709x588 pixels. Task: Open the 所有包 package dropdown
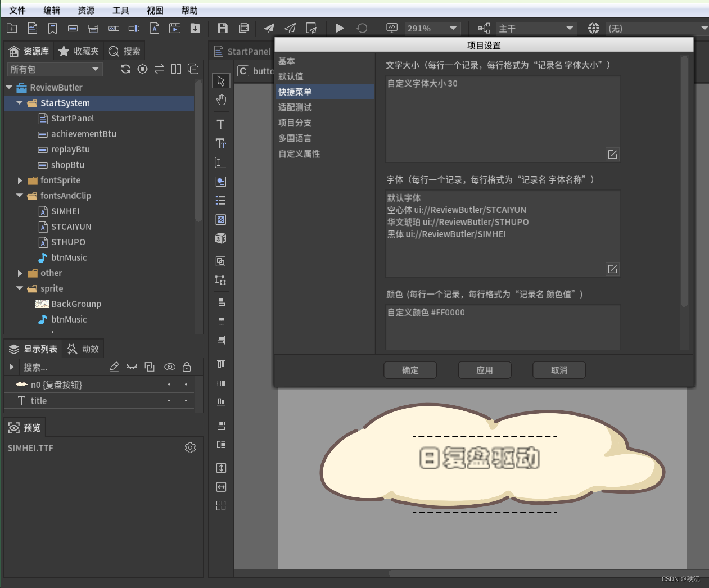(55, 69)
